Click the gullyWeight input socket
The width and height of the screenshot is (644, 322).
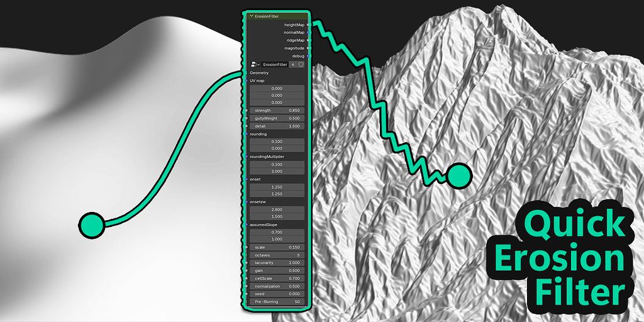246,118
